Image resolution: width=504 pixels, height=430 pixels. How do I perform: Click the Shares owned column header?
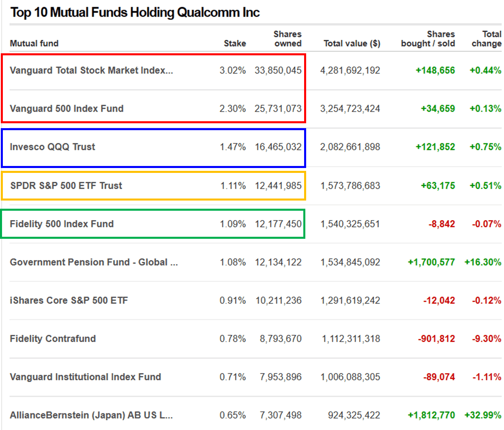pyautogui.click(x=287, y=39)
